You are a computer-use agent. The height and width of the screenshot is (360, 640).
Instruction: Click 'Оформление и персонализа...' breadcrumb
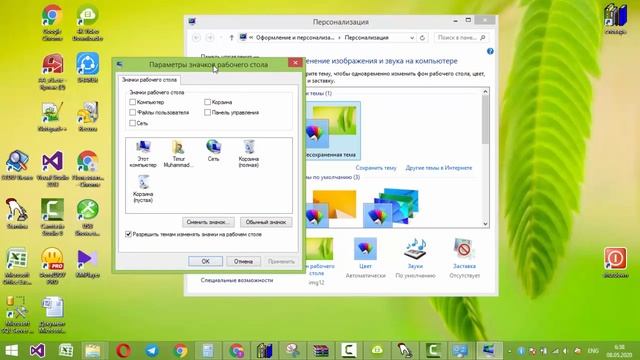click(295, 38)
